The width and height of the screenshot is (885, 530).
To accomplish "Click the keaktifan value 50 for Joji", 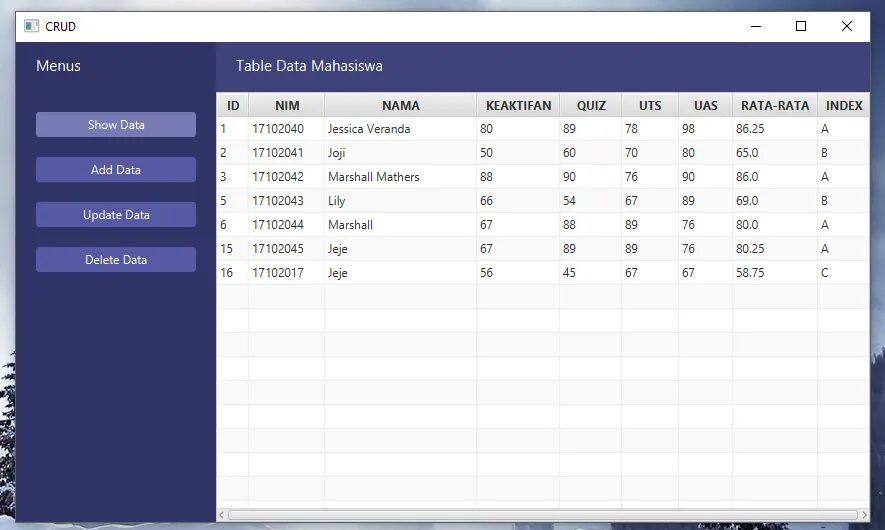I will tap(518, 153).
